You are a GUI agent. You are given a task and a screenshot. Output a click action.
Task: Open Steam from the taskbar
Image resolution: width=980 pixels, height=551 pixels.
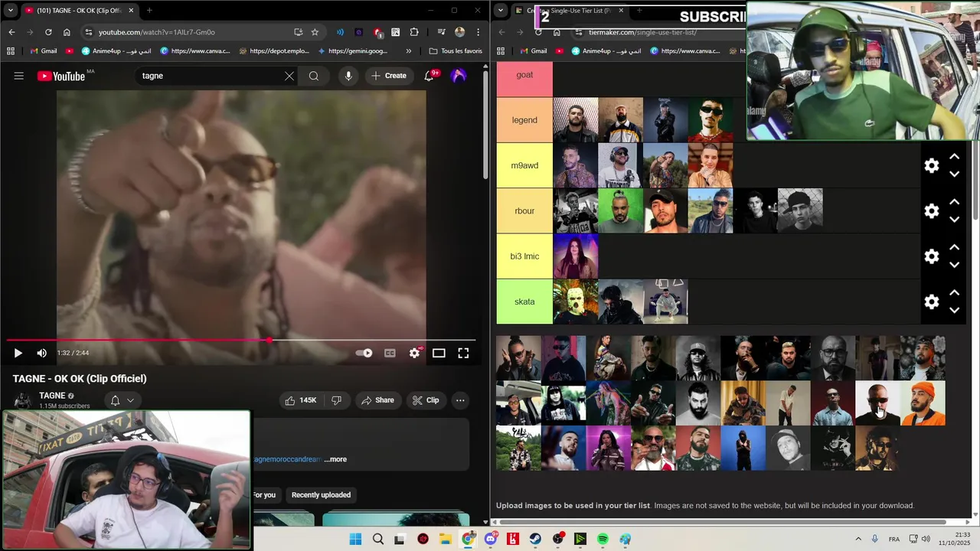coord(535,539)
